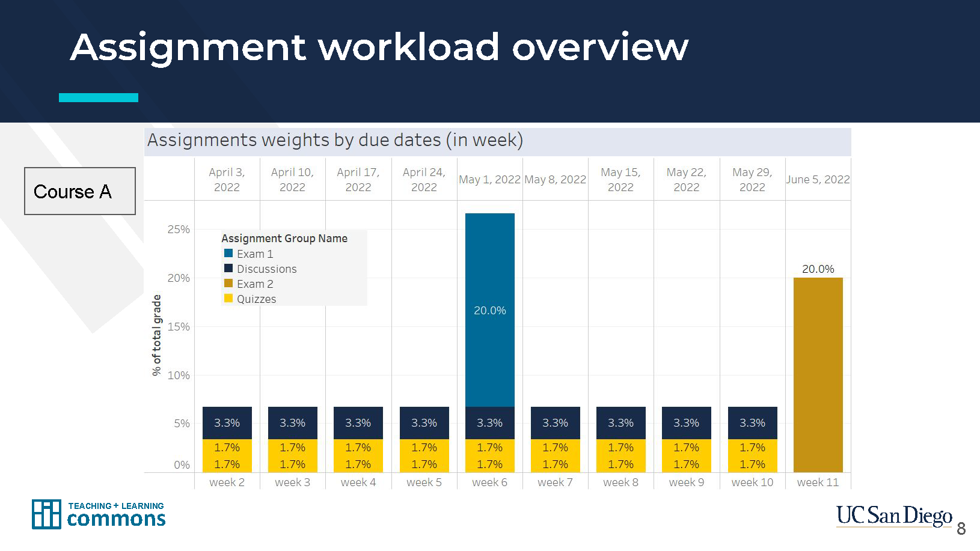This screenshot has width=980, height=551.
Task: Select the 3.3% Discussions segment in week 8
Action: coord(621,423)
